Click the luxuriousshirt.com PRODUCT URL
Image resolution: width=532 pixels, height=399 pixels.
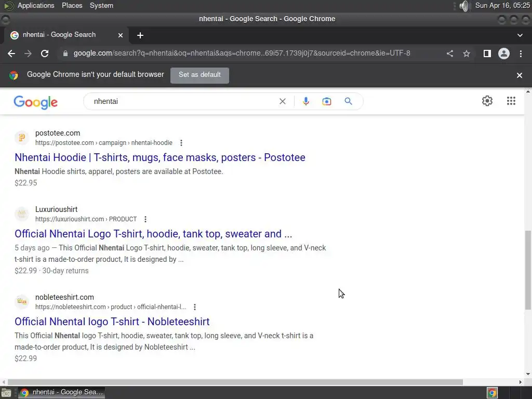tap(86, 219)
